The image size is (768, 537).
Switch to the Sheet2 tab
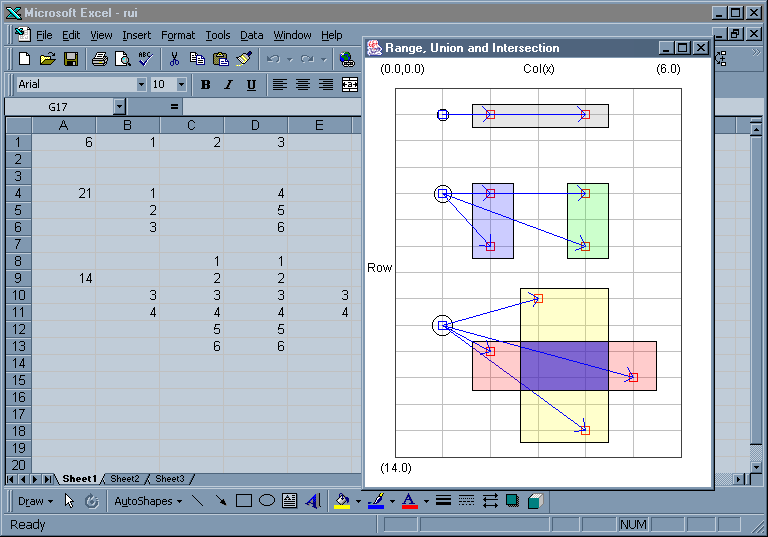point(125,479)
